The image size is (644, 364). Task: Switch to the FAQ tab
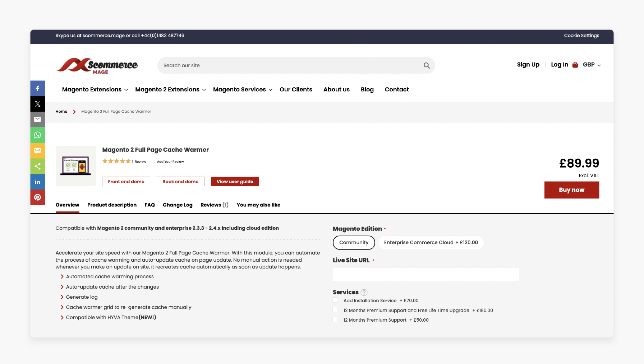coord(150,205)
